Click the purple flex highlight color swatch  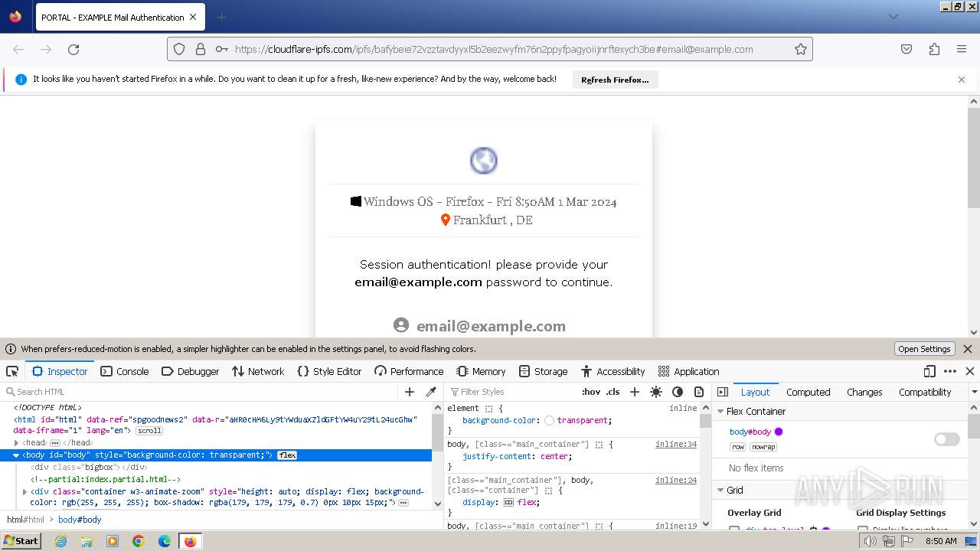point(779,432)
